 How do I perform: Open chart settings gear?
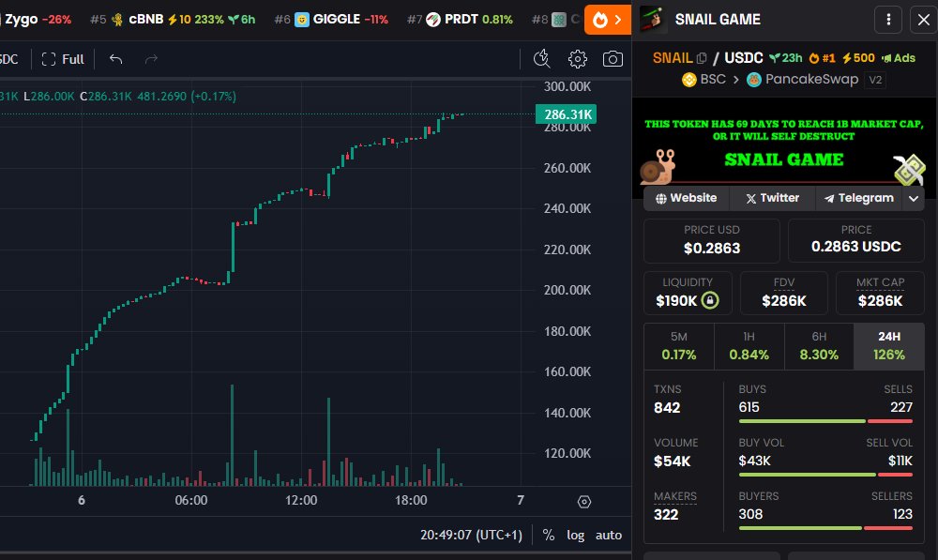pyautogui.click(x=577, y=59)
